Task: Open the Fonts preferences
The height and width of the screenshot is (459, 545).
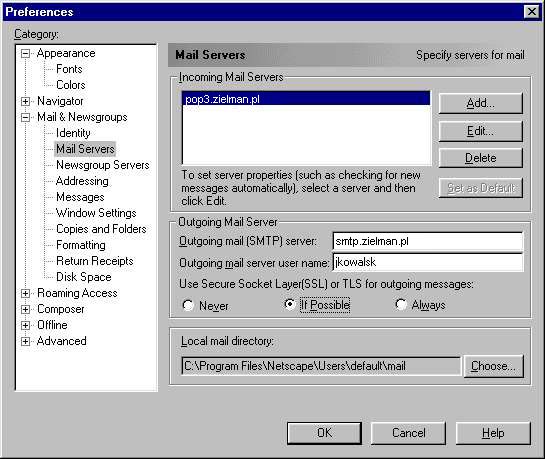Action: pyautogui.click(x=69, y=69)
